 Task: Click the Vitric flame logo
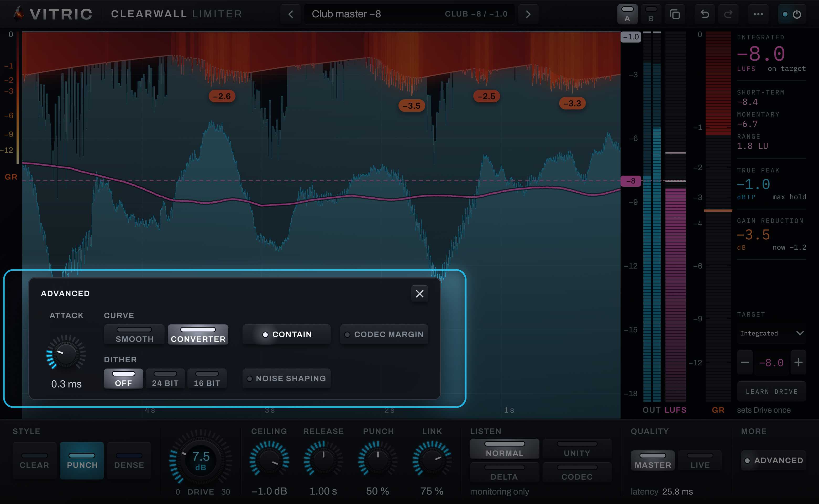click(x=19, y=13)
